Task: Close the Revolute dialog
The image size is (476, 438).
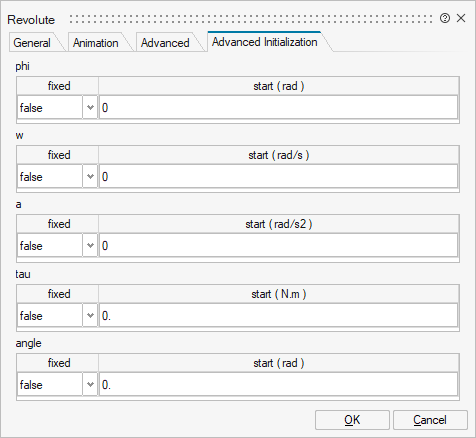Action: (x=461, y=18)
